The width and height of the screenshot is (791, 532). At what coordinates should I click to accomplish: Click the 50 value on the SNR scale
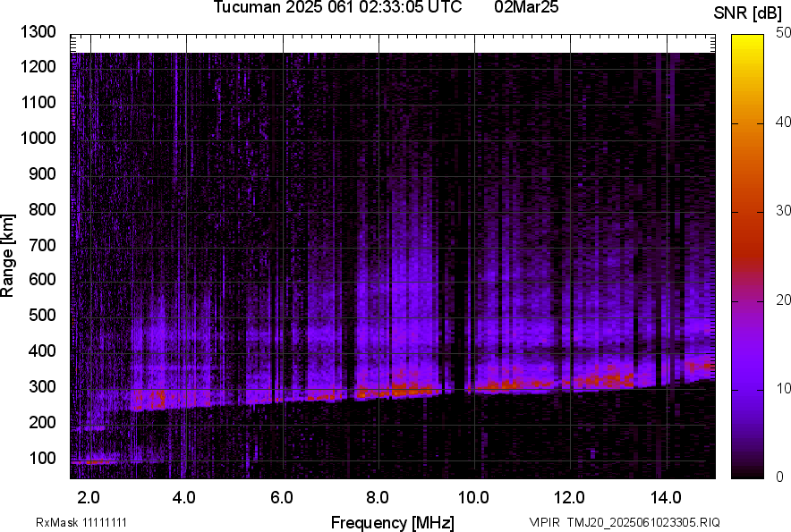(784, 33)
